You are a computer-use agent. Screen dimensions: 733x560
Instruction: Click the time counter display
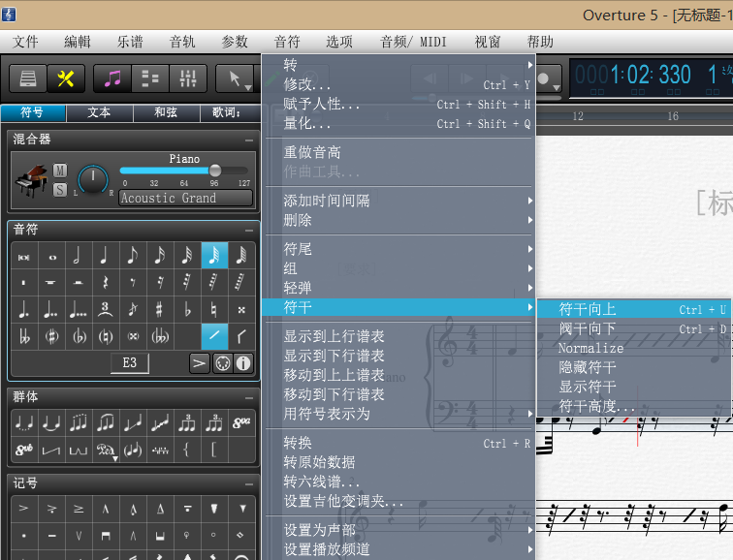pos(651,78)
